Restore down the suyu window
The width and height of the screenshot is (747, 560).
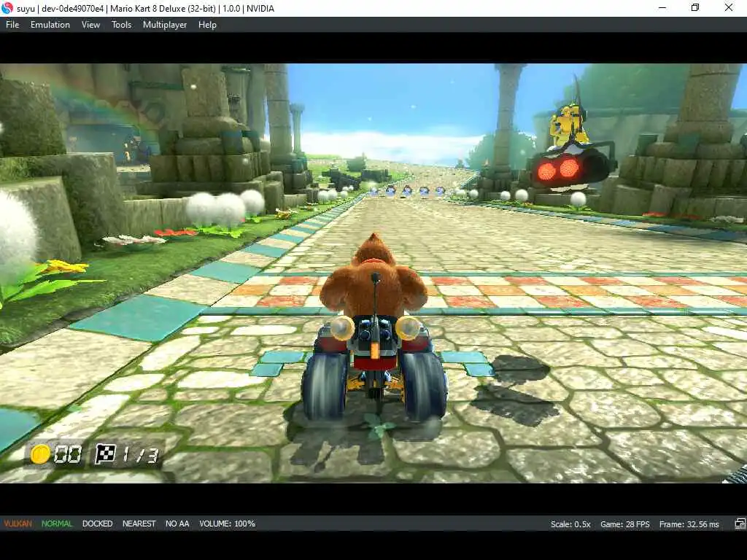coord(695,8)
